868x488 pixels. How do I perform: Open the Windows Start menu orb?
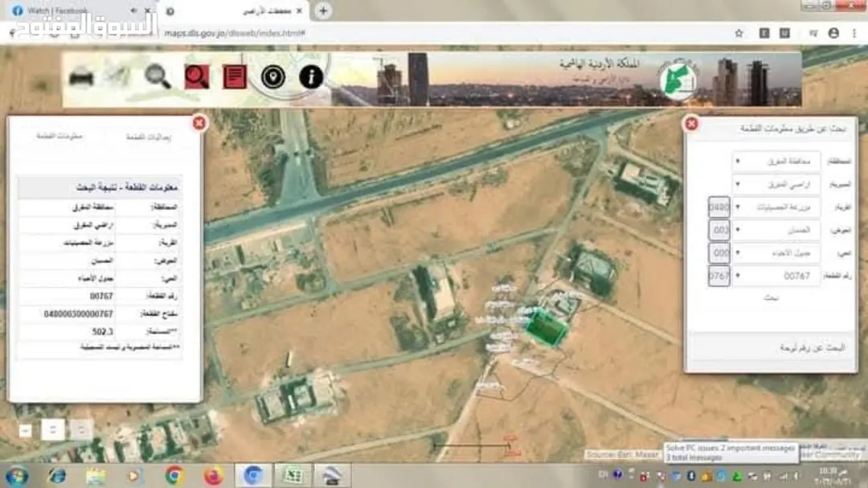coord(17,476)
